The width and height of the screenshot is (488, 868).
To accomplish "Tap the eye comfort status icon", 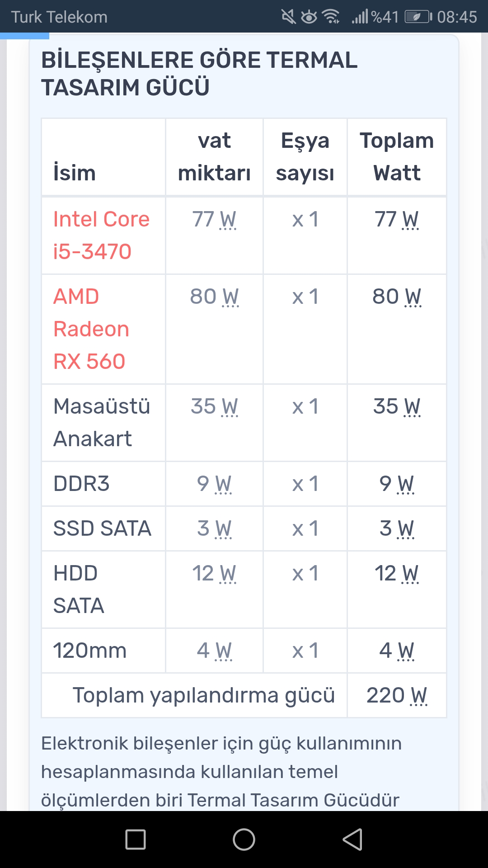I will point(309,17).
